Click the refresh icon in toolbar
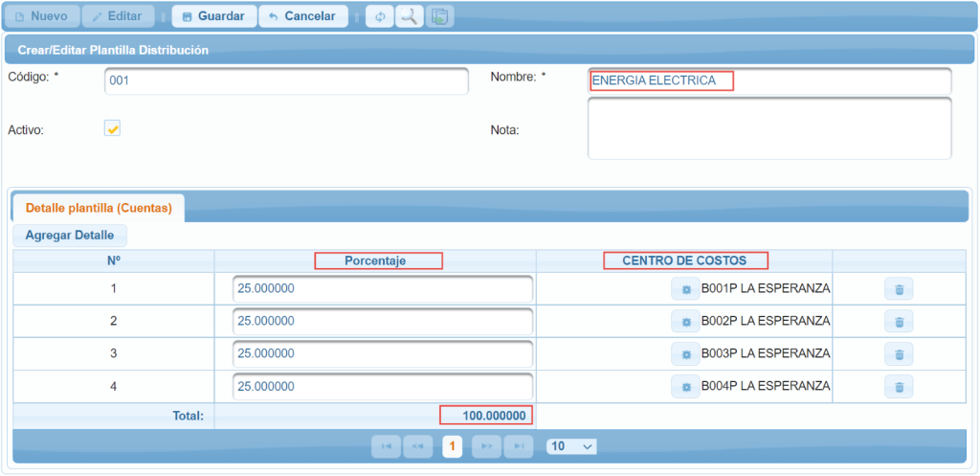The height and width of the screenshot is (476, 980). [x=380, y=17]
